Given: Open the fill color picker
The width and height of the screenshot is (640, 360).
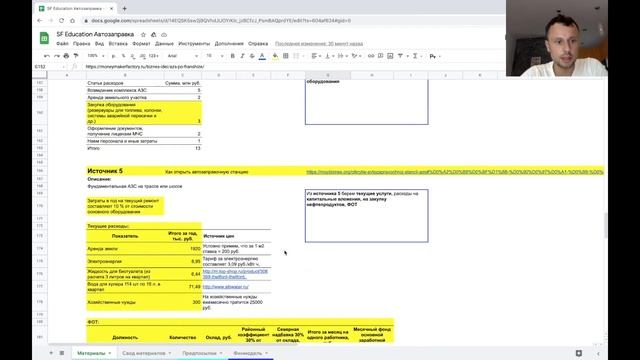Looking at the screenshot, I should (x=276, y=56).
